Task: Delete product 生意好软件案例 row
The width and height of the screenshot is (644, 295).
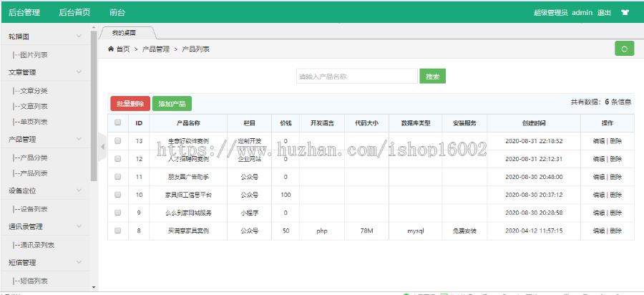Action: pyautogui.click(x=615, y=140)
